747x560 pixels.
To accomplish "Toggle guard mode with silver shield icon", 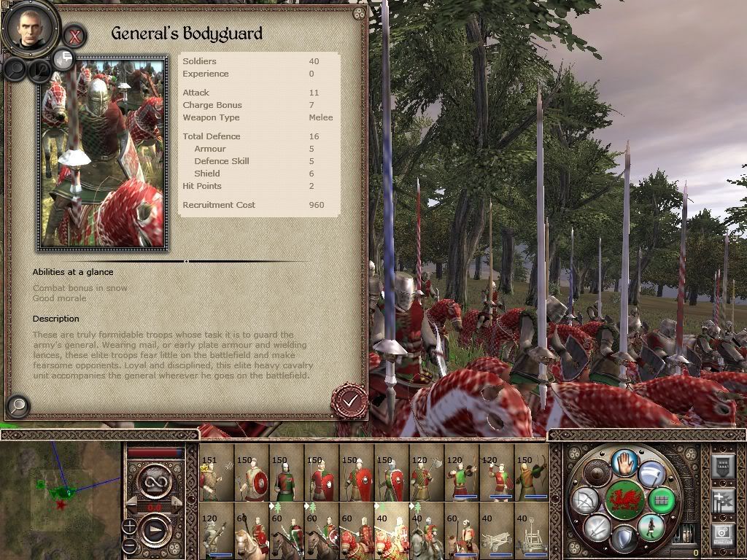I will tap(624, 538).
